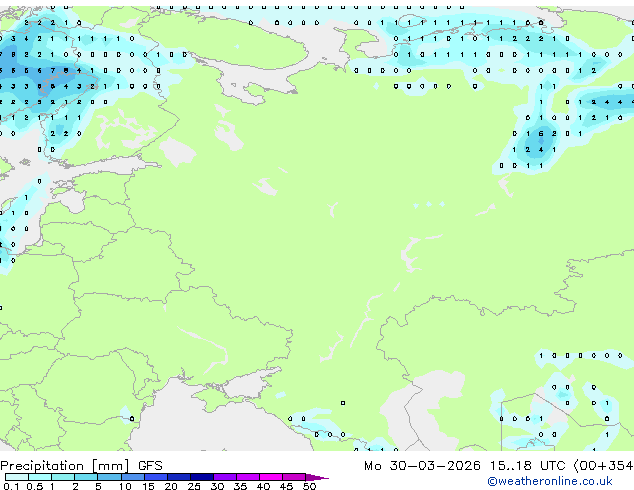Select the legend value '0.5'
Image resolution: width=634 pixels, height=490 pixels.
click(x=35, y=486)
